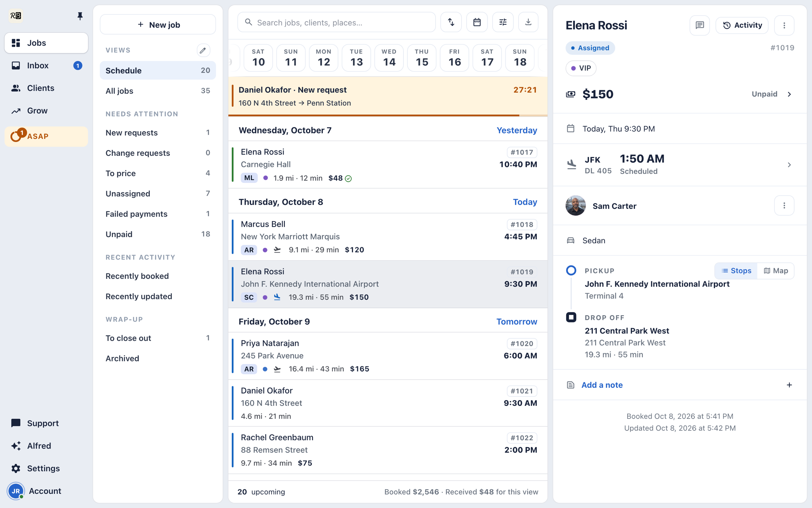The height and width of the screenshot is (508, 812).
Task: Open Recently updated list
Action: tap(158, 296)
